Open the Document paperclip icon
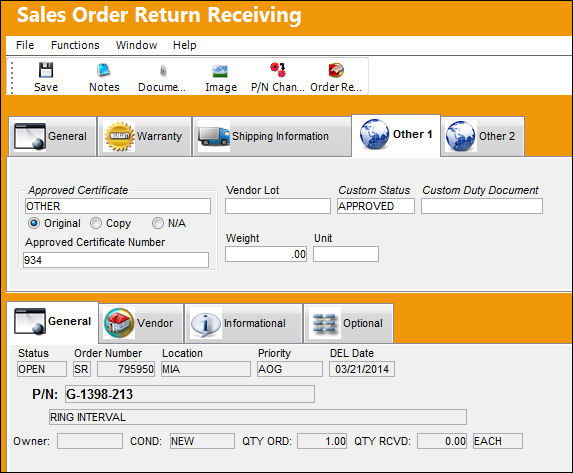 (163, 71)
